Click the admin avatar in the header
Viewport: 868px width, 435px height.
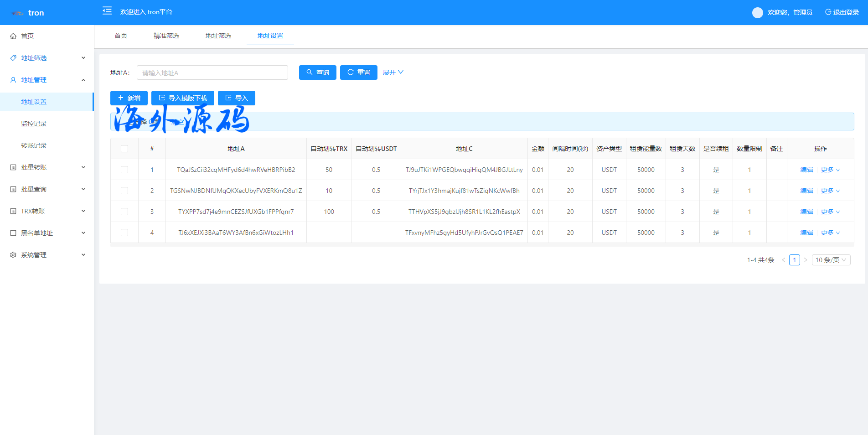[x=757, y=13]
